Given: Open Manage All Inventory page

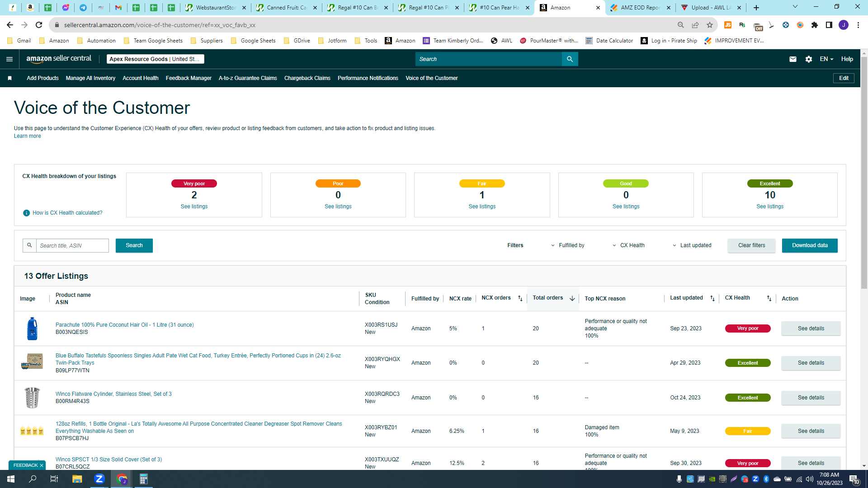Looking at the screenshot, I should (90, 78).
